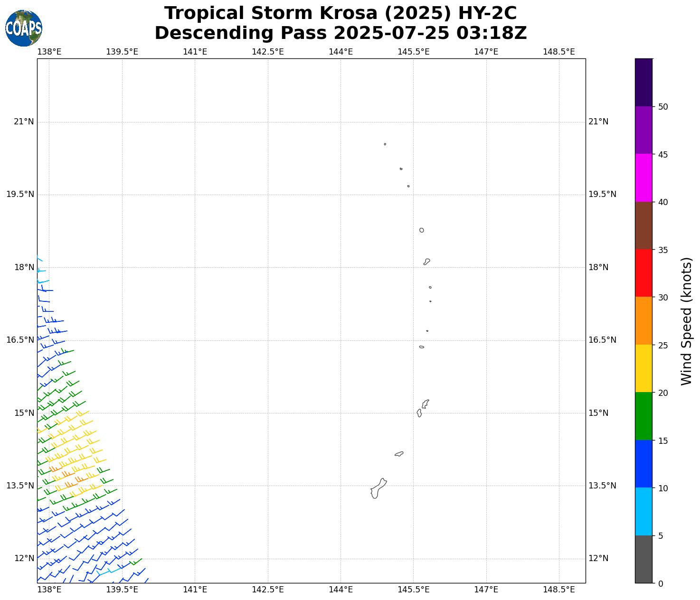Click the COAPS globe logo

click(x=24, y=28)
